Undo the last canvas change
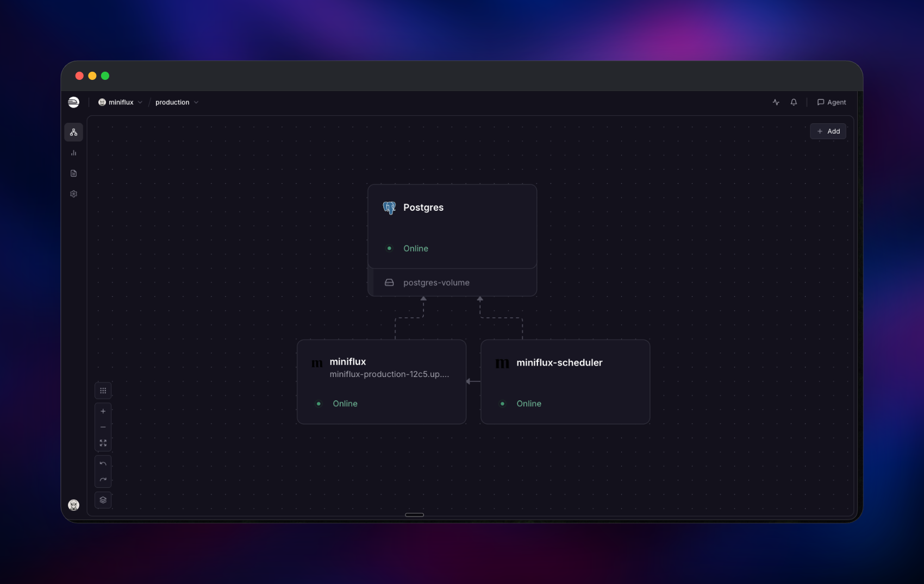Screen dimensions: 924x584 pos(103,464)
